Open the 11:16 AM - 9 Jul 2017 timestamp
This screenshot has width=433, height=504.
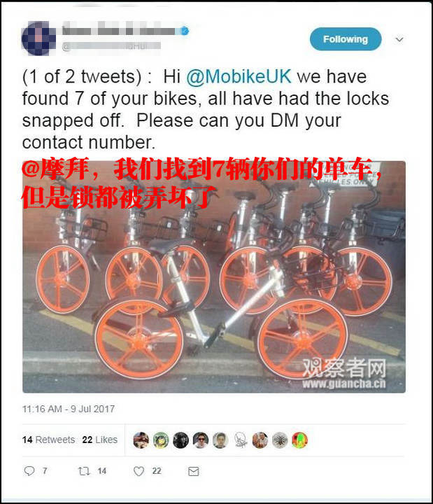pos(69,409)
